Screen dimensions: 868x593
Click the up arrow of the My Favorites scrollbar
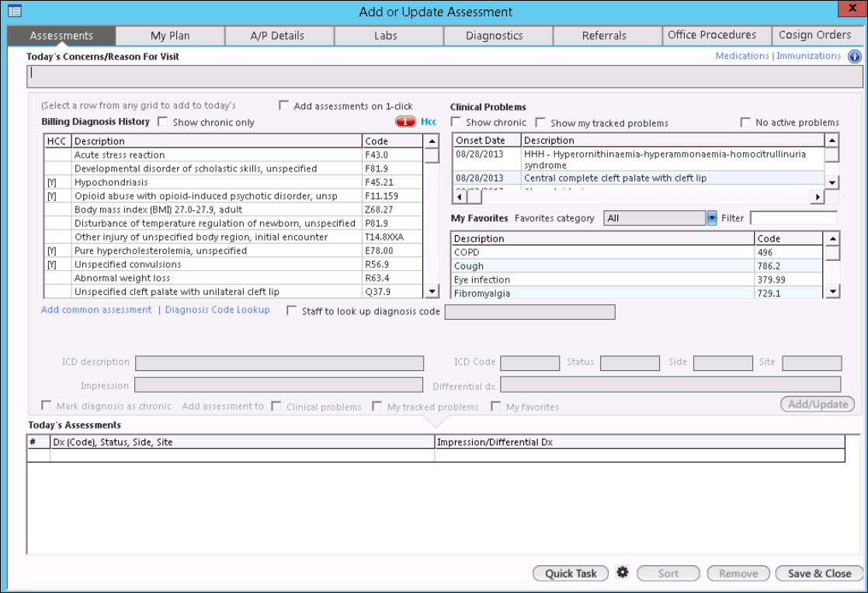[832, 238]
